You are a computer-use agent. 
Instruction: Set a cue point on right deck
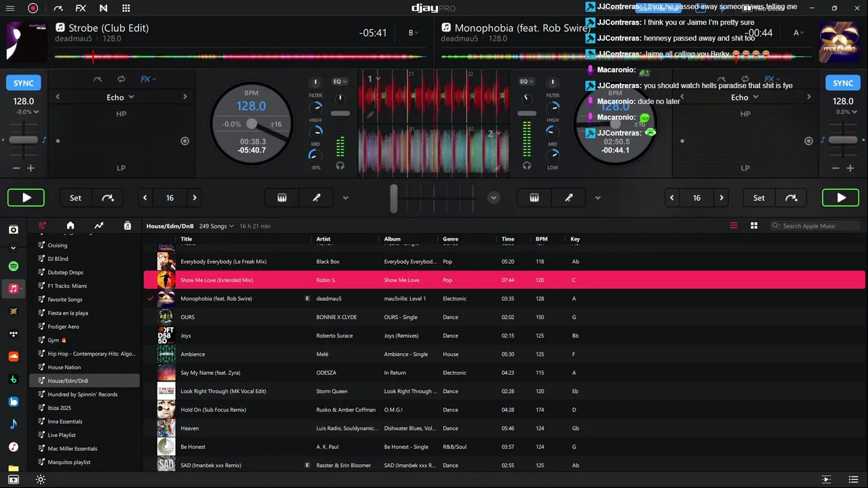[x=759, y=198]
